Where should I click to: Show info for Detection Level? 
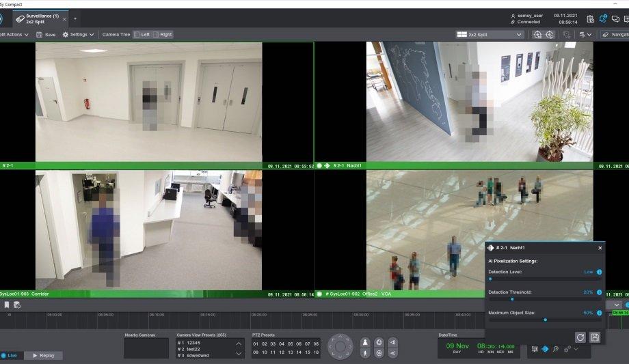[599, 272]
